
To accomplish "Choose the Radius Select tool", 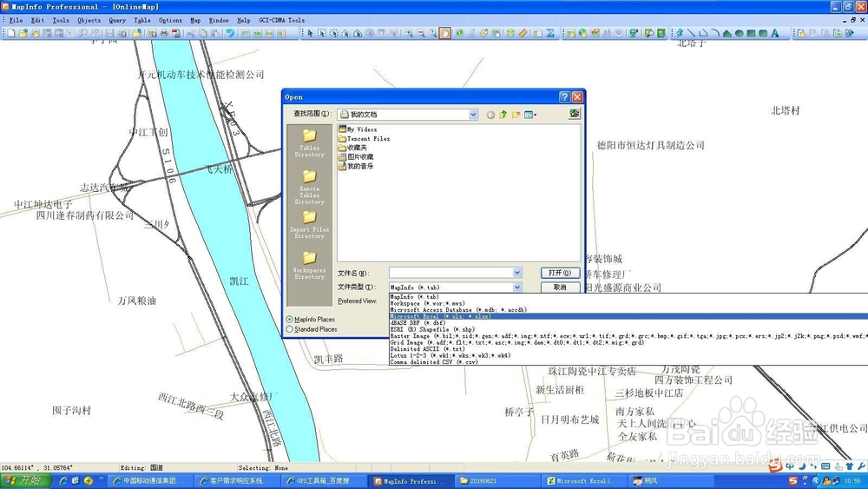I will point(334,33).
